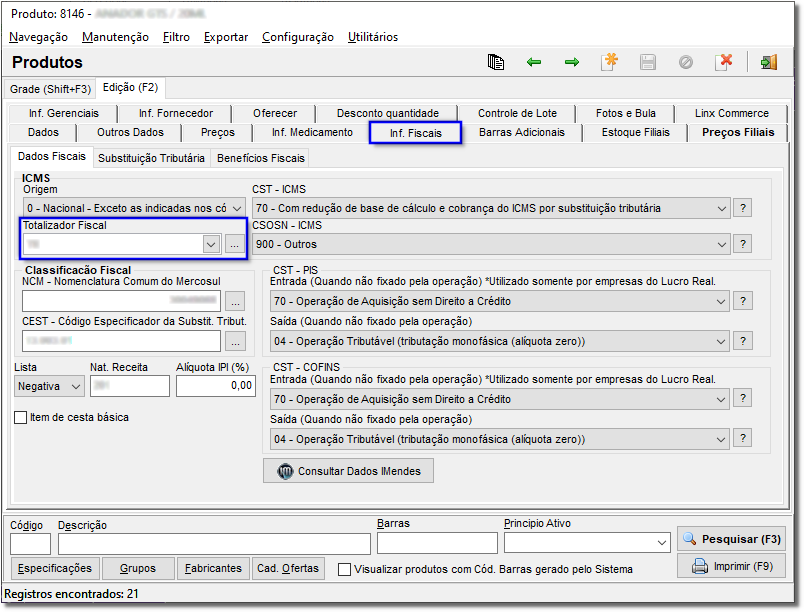Open Totalizador Fiscal lookup ellipsis button

click(234, 244)
